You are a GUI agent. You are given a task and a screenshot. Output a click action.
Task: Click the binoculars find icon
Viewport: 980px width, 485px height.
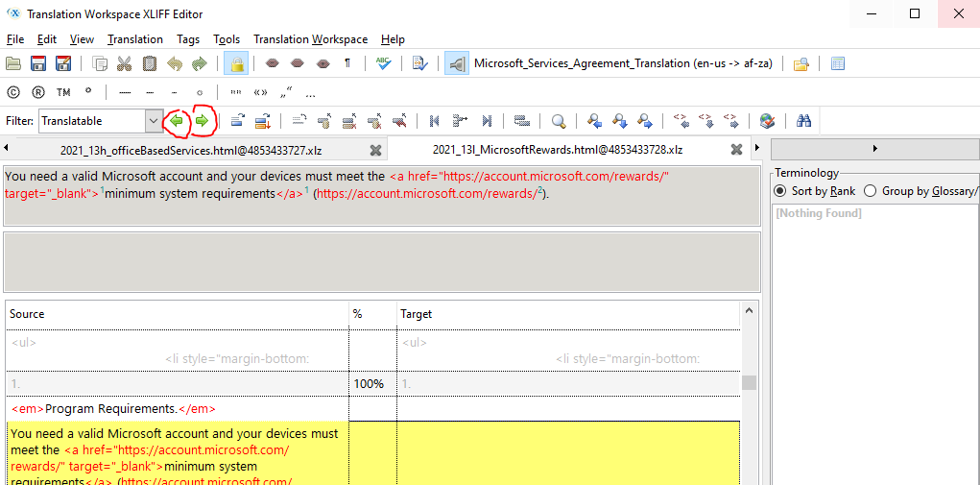[803, 121]
